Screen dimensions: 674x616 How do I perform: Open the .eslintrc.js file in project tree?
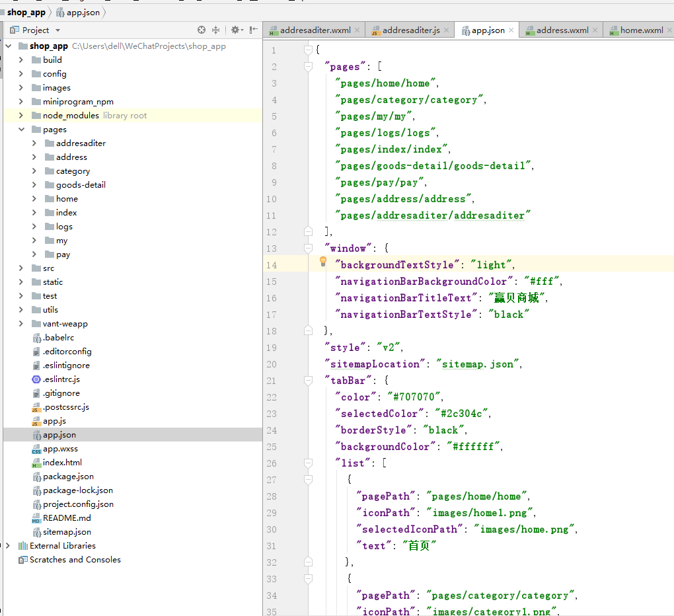click(61, 379)
